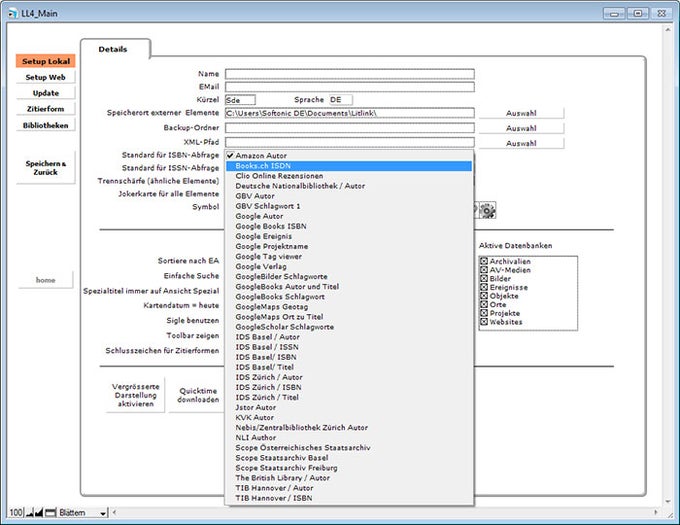The image size is (680, 525).
Task: Click the Kürzel input field
Action: (x=240, y=100)
